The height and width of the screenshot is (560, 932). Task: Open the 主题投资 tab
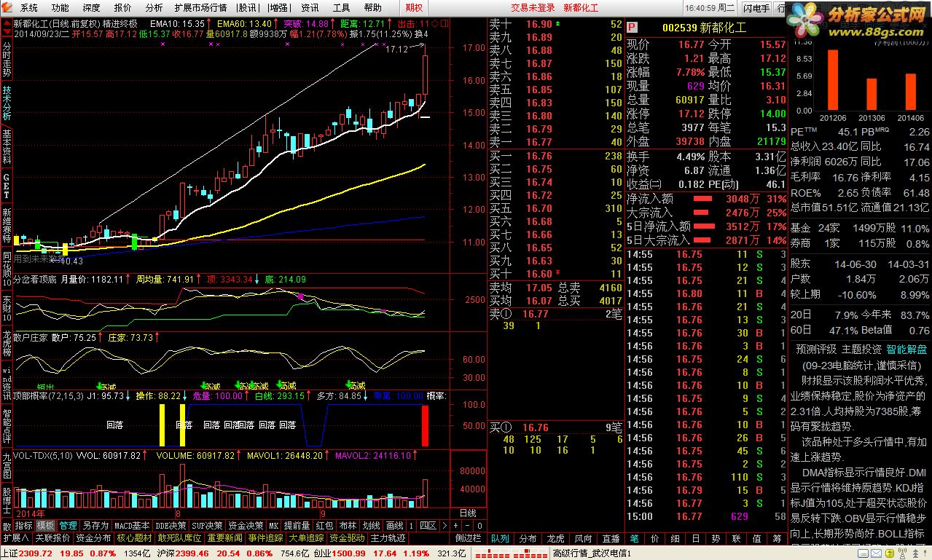click(861, 349)
